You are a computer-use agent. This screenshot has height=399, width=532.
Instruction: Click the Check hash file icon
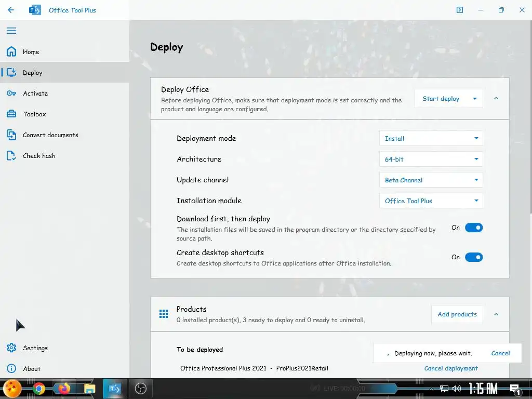pos(11,155)
